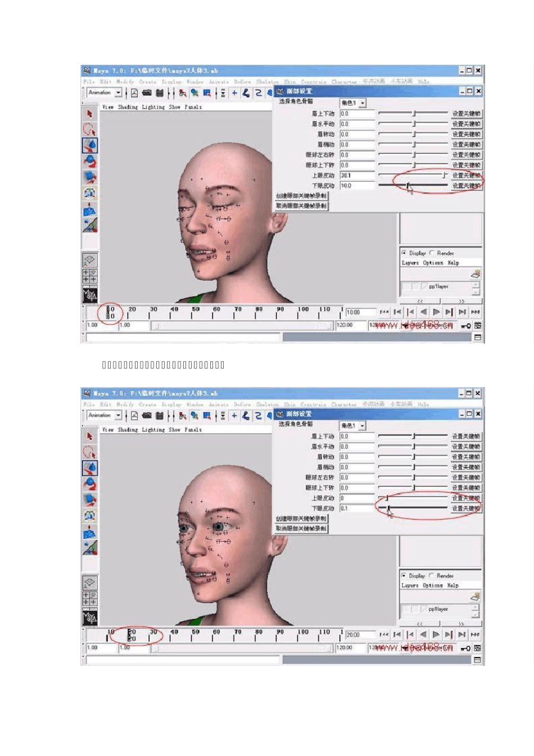Open Panels menu in bottom screenshot viewport

(193, 430)
